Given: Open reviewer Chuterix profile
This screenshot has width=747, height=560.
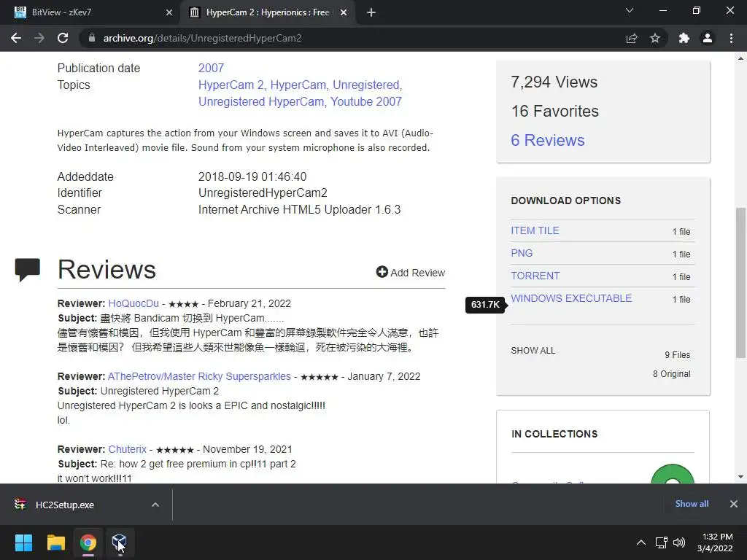Looking at the screenshot, I should 127,449.
